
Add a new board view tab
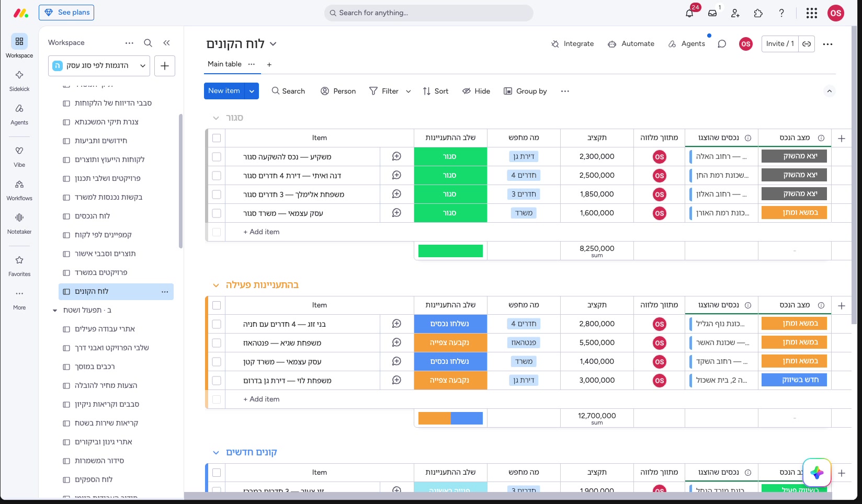point(269,65)
